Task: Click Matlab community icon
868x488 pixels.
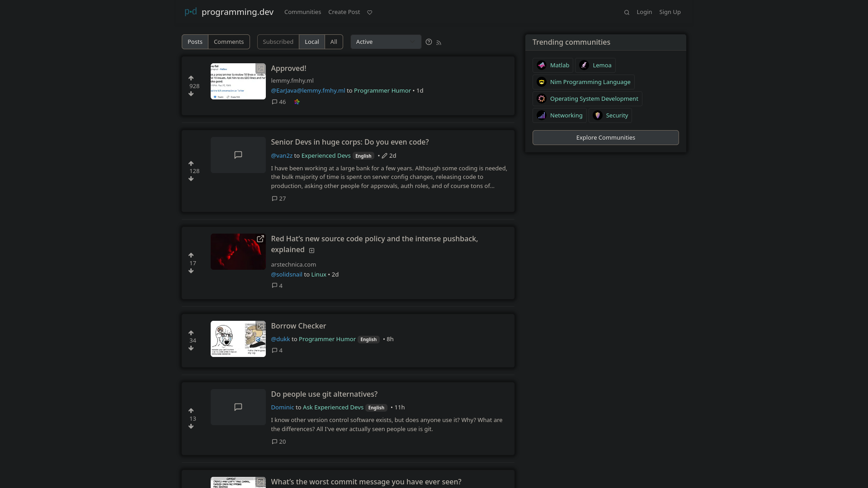Action: click(x=542, y=66)
